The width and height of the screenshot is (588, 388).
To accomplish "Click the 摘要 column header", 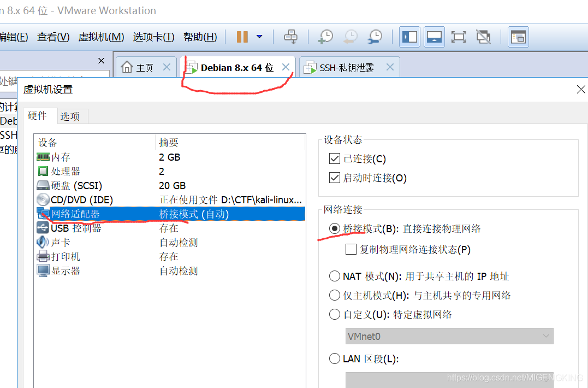I will coord(169,143).
